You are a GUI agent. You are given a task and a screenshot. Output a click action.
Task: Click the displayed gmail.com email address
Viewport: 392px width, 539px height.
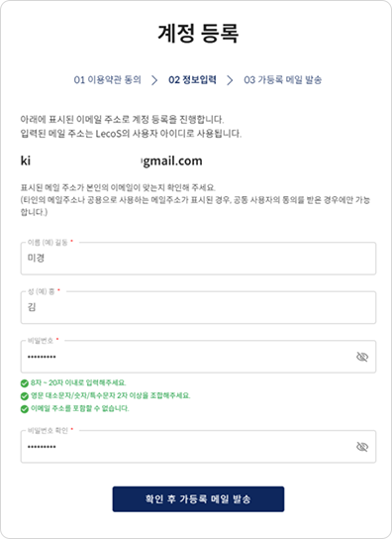coord(111,161)
